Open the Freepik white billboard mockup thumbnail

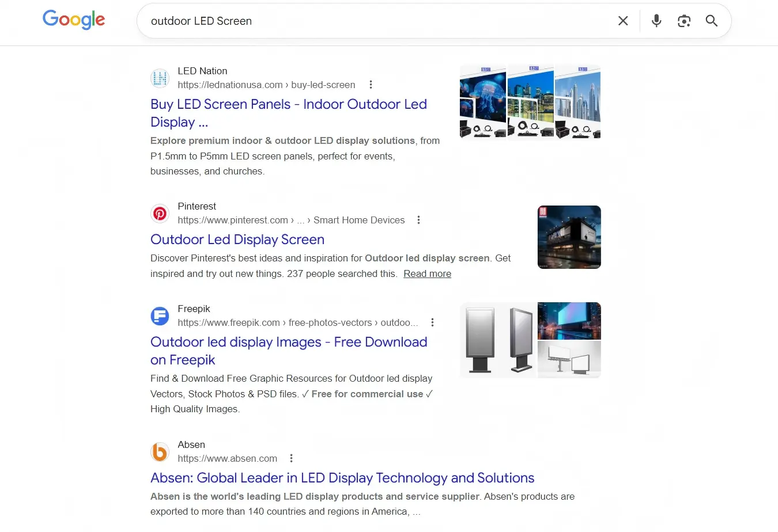pyautogui.click(x=569, y=360)
